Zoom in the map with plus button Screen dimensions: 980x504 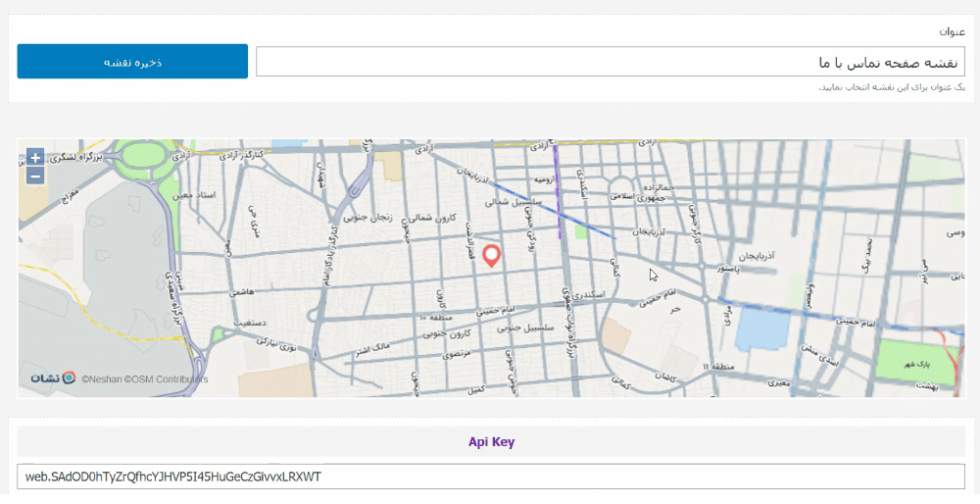35,157
